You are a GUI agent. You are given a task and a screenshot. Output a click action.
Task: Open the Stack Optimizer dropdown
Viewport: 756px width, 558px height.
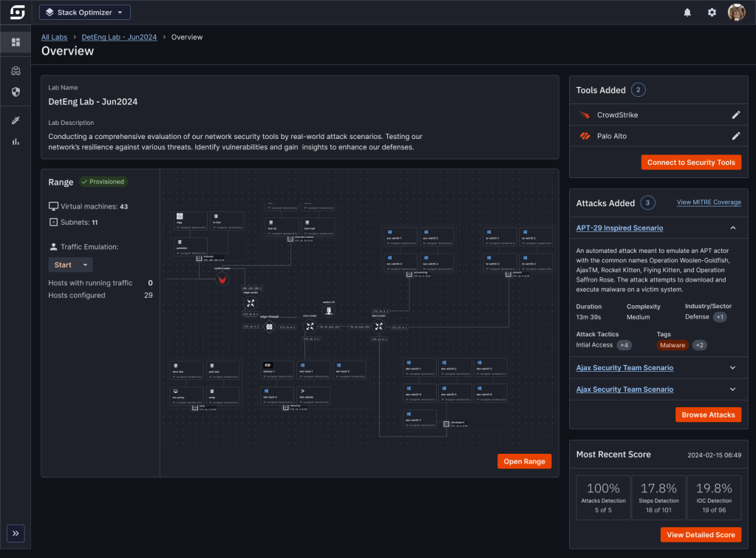(x=84, y=13)
